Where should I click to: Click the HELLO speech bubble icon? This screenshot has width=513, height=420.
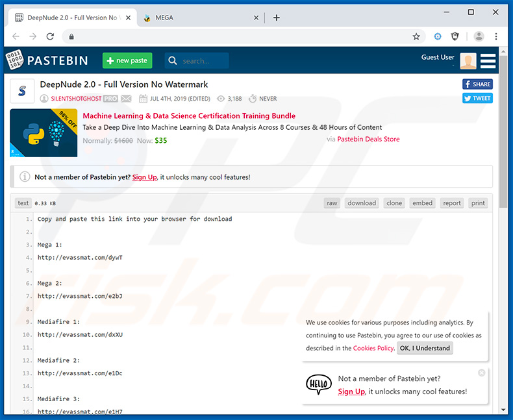click(x=319, y=384)
